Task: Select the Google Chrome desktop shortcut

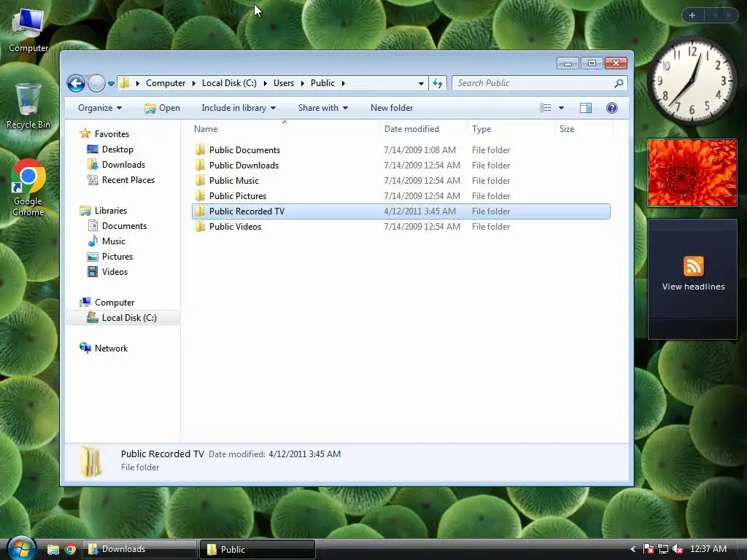Action: [28, 188]
